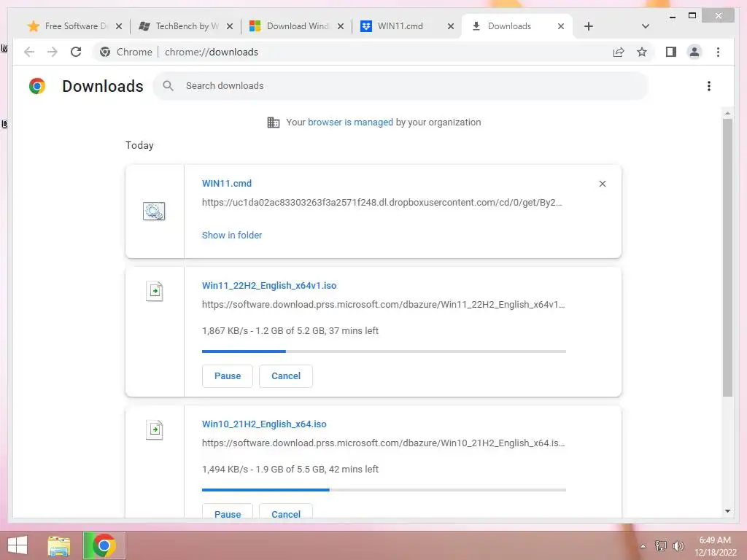
Task: Open the network tray icon
Action: (x=660, y=545)
